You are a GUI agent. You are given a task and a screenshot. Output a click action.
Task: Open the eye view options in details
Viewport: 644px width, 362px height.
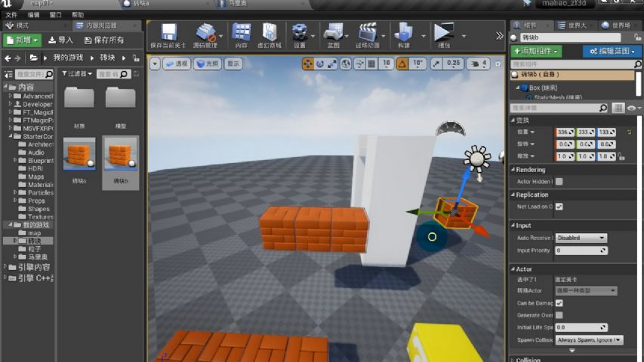(x=633, y=108)
